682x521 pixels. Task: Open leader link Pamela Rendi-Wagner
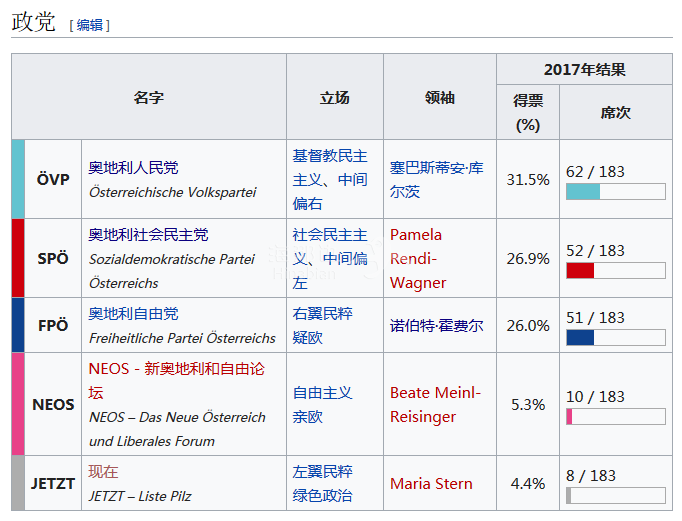tap(418, 259)
